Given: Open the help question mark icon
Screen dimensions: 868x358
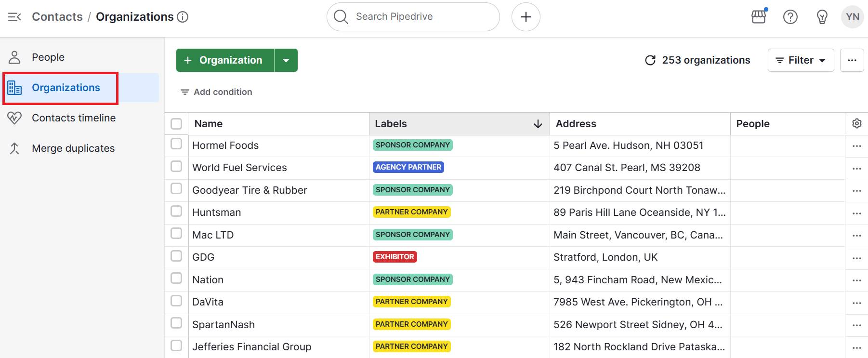Looking at the screenshot, I should (x=790, y=17).
